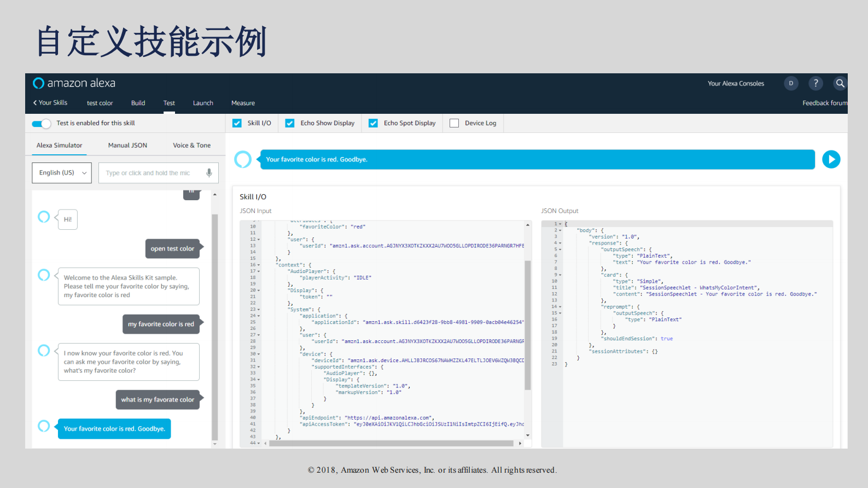The height and width of the screenshot is (488, 868).
Task: Click the response bar 'Your favorite color is red. Goodbye.'
Action: point(537,159)
